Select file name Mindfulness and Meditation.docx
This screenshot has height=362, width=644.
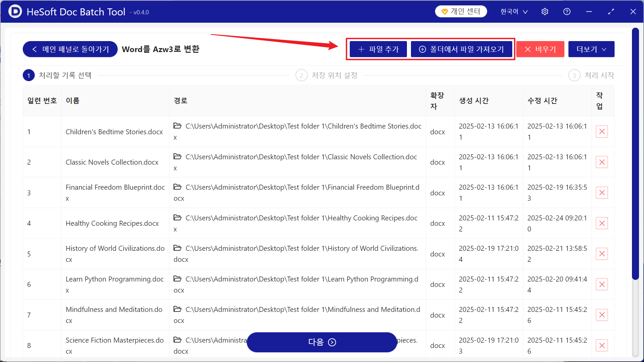coord(114,315)
